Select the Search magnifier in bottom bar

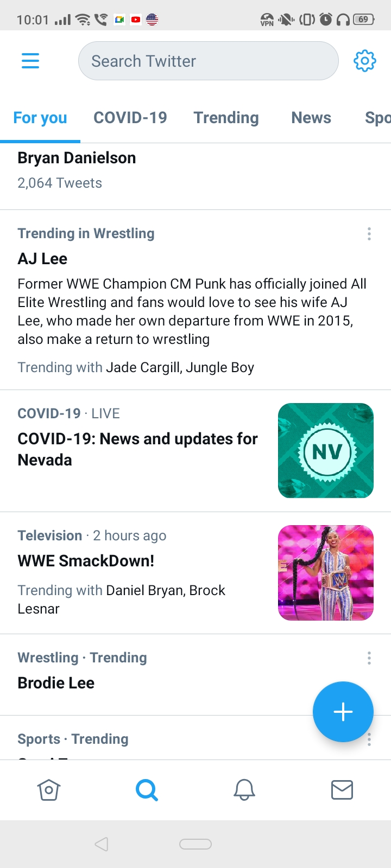point(147,790)
